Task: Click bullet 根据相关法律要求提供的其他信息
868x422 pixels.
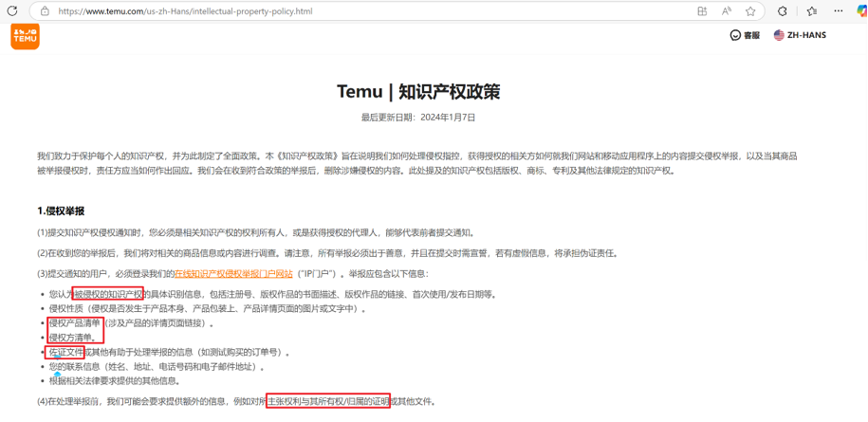Action: point(114,381)
